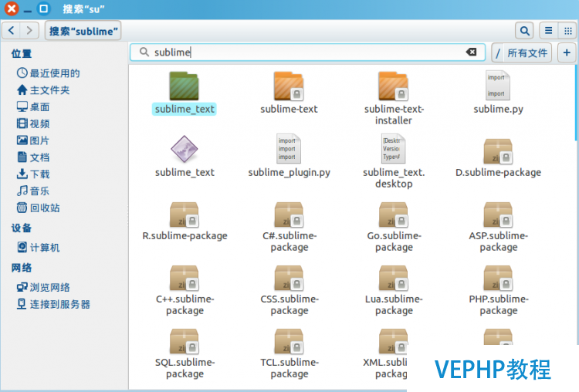Add a search criterion with plus
579x392 pixels.
click(567, 52)
